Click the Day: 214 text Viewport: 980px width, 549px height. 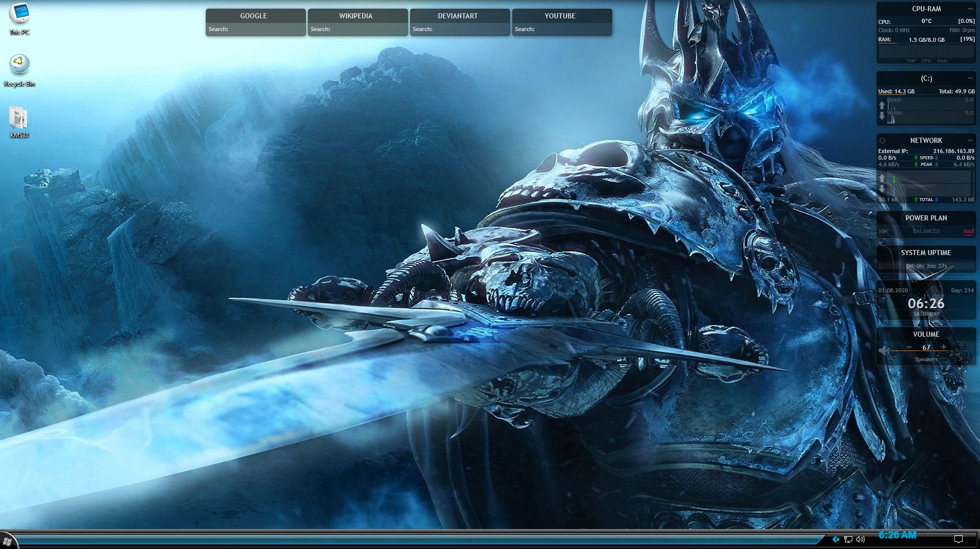963,290
